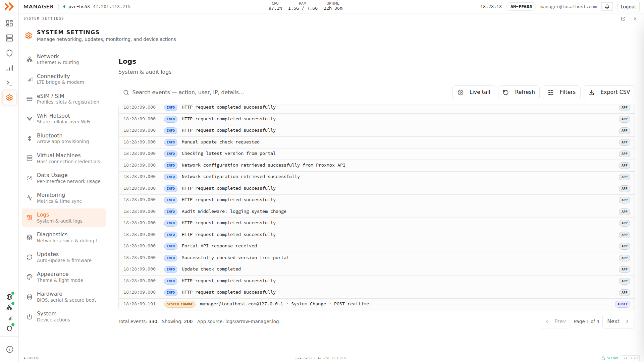Select the 'retrieved successfully from Proxmox API' entry
Screen dimensions: 644x362
[376, 166]
